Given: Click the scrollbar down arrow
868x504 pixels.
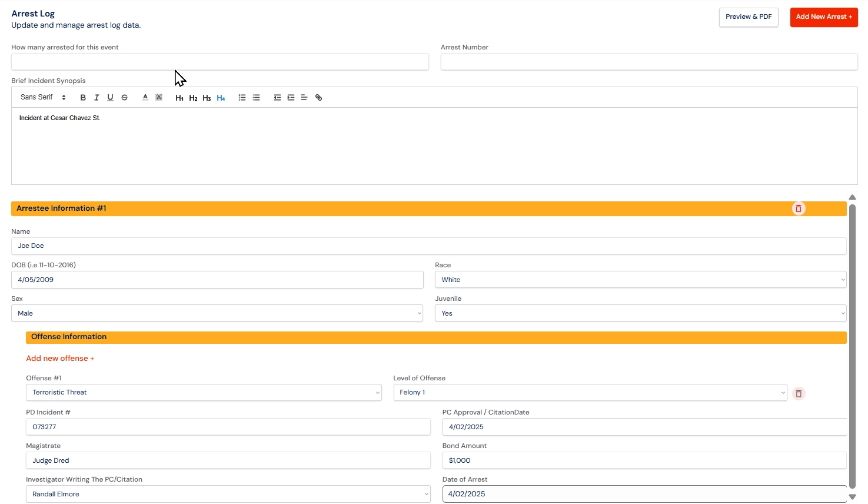Looking at the screenshot, I should (852, 497).
